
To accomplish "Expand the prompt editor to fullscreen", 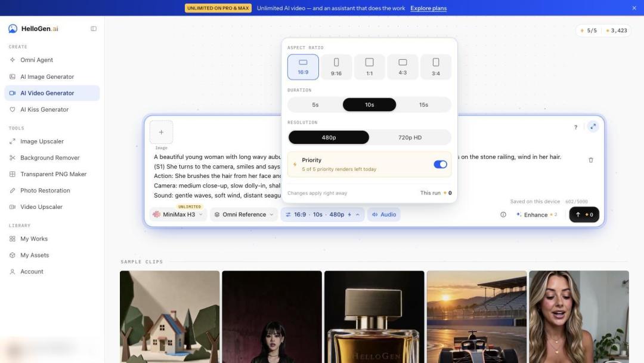I will tap(593, 127).
